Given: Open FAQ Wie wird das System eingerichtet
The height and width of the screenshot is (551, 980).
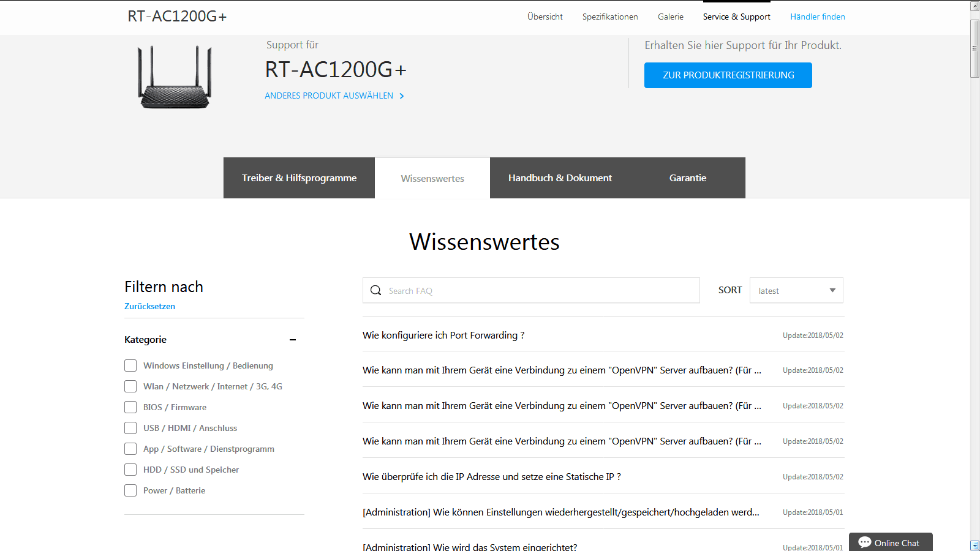Looking at the screenshot, I should coord(470,547).
